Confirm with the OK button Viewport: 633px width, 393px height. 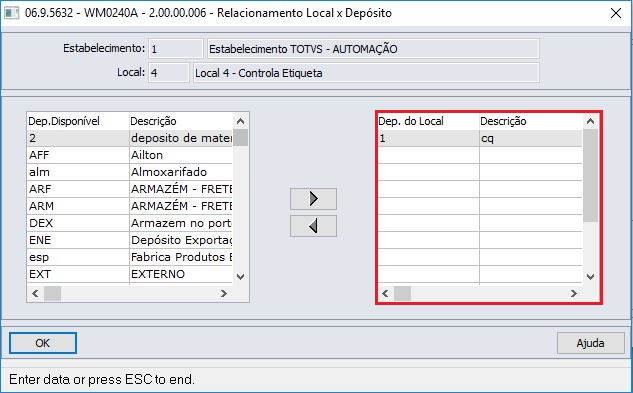click(43, 343)
